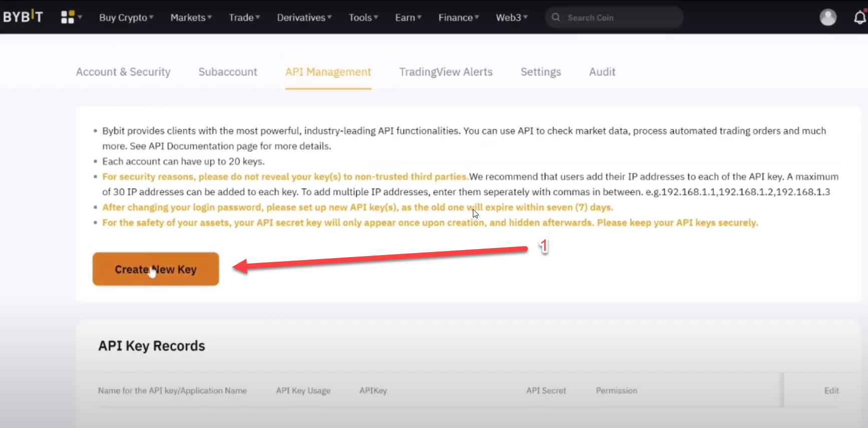Open the user profile avatar
868x428 pixels.
coord(828,18)
